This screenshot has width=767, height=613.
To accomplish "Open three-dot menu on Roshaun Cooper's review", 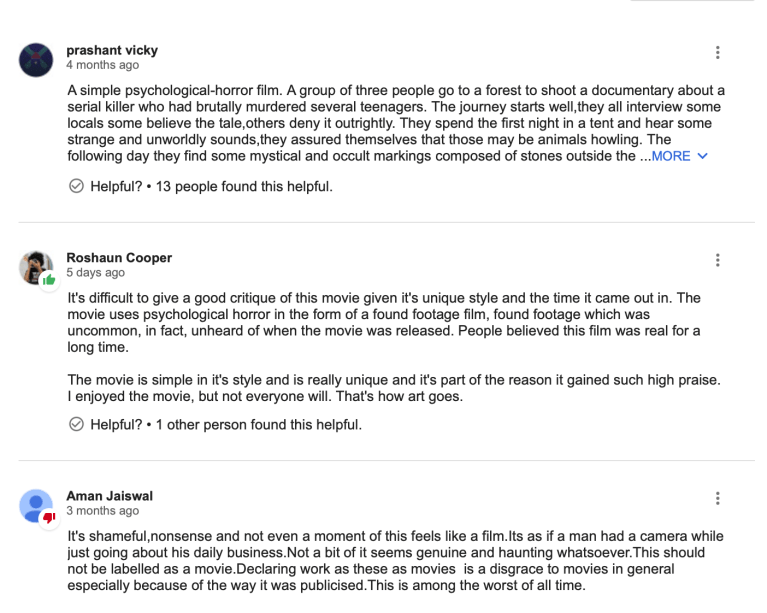I will (x=717, y=260).
